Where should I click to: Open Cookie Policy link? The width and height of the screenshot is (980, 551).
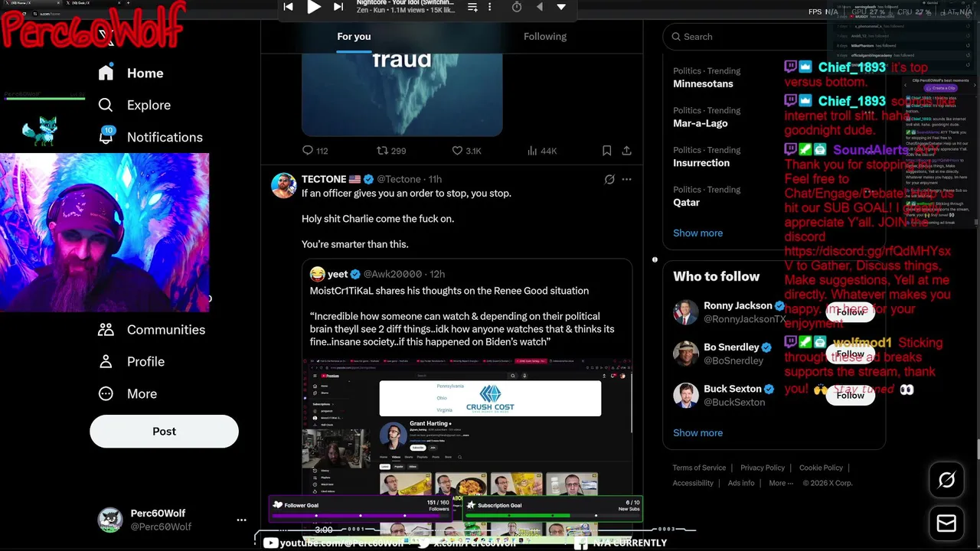coord(821,468)
